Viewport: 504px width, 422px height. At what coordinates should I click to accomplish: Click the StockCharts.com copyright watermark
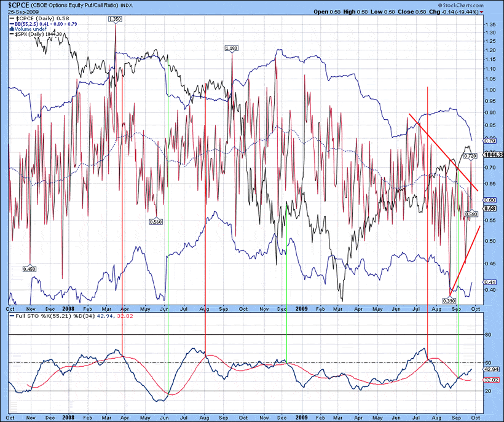click(x=460, y=5)
